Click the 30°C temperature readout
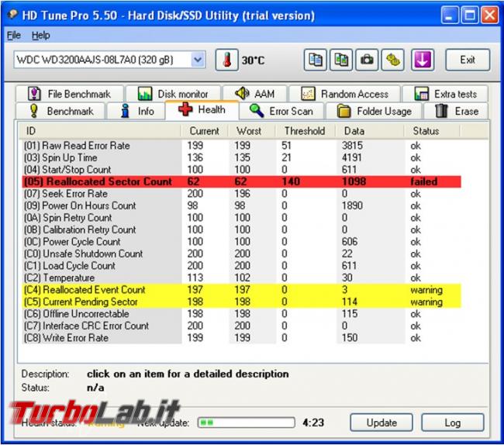The width and height of the screenshot is (504, 445). point(254,60)
